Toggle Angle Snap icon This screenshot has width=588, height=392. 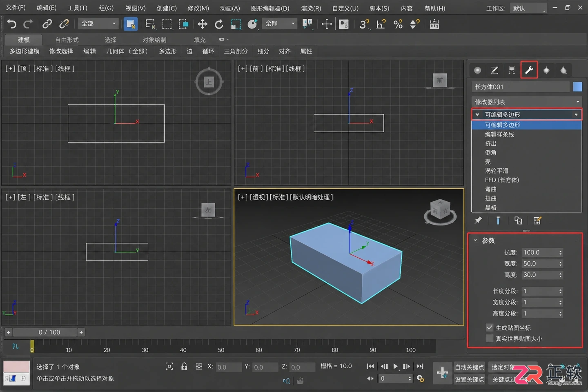[x=381, y=24]
